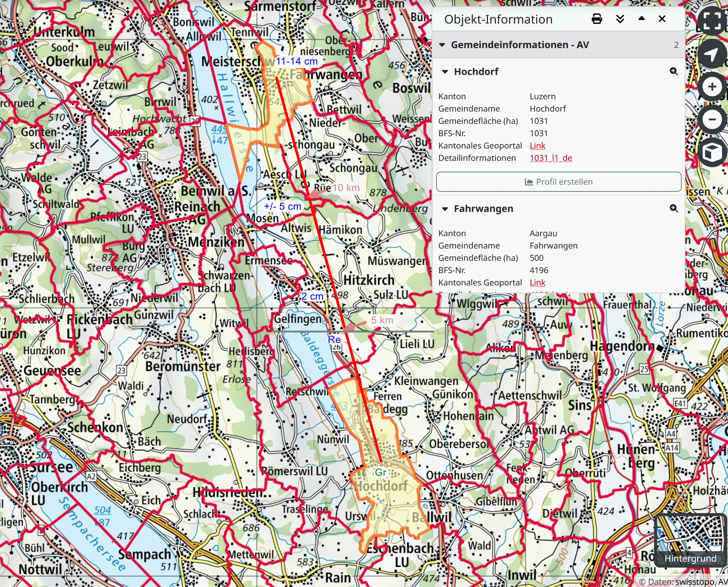
Task: Zoom to Hochdorf feature magnifier icon
Action: coord(673,72)
